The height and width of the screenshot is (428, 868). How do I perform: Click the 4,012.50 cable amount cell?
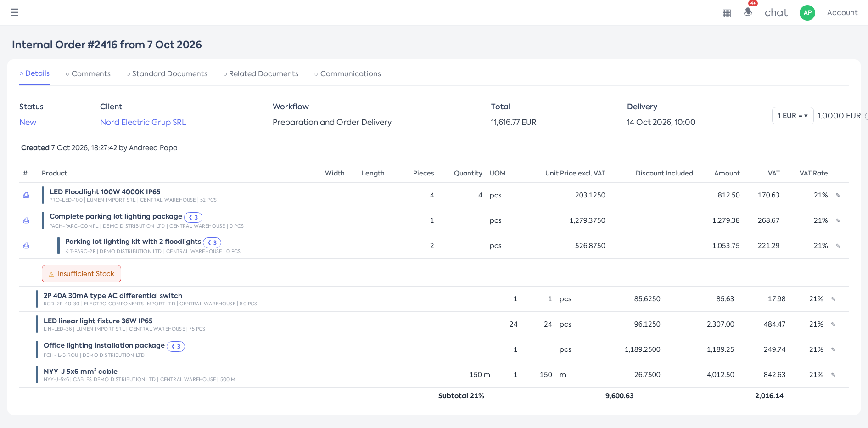[720, 375]
